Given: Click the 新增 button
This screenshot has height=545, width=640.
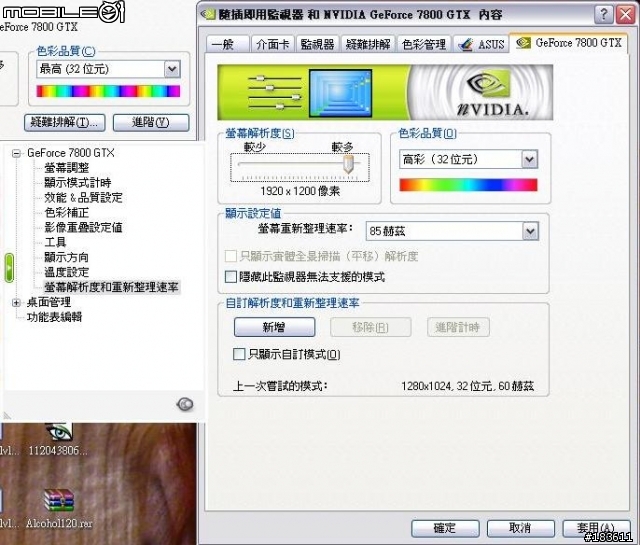Looking at the screenshot, I should (x=274, y=327).
